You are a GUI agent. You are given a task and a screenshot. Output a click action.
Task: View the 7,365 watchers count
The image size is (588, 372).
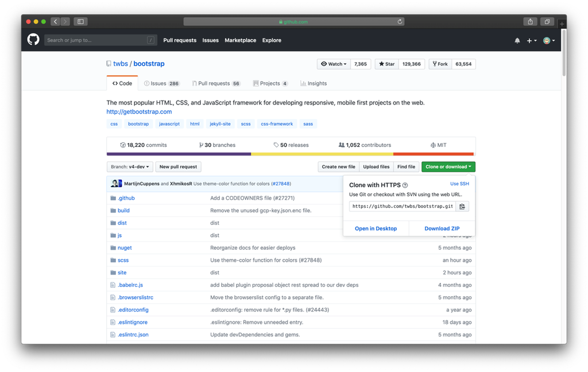(x=361, y=64)
